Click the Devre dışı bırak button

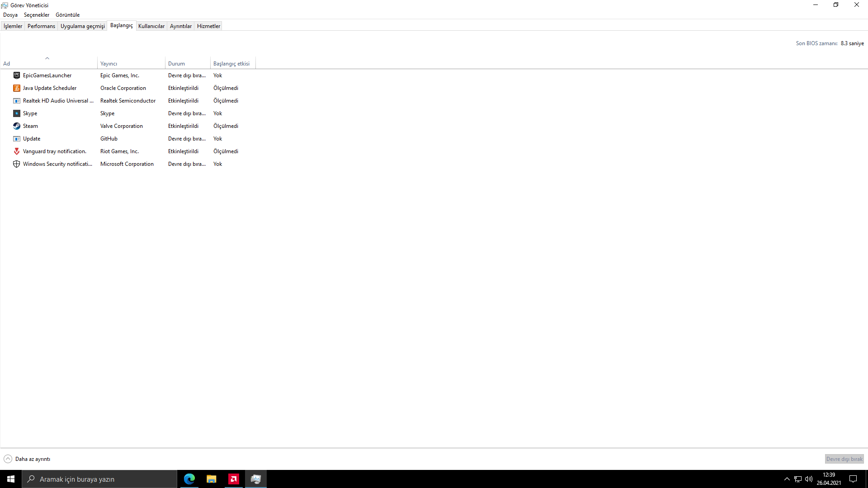coord(844,459)
